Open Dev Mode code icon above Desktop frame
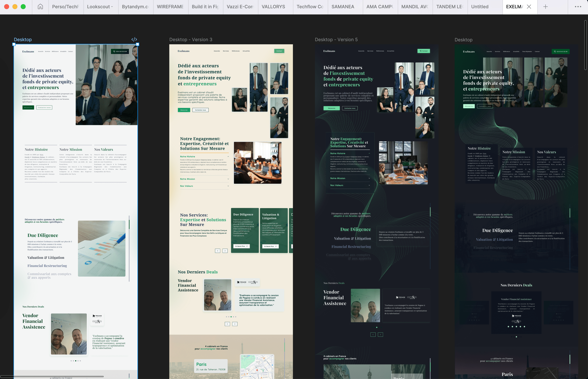The width and height of the screenshot is (588, 379). [x=134, y=39]
